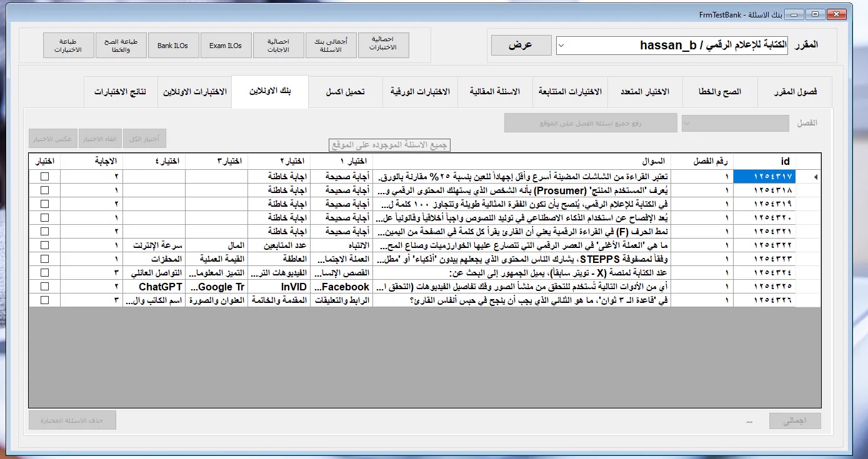Click the طباعة الصح والخطا button
This screenshot has height=459, width=868.
pyautogui.click(x=121, y=46)
